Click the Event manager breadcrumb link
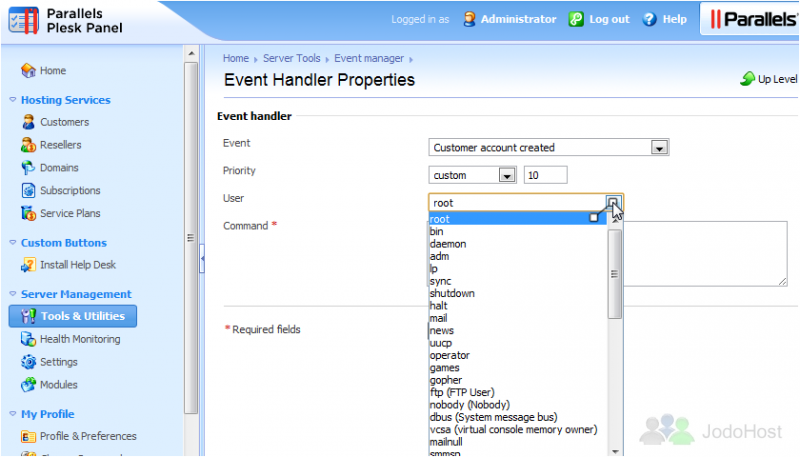The height and width of the screenshot is (457, 800). click(x=369, y=58)
